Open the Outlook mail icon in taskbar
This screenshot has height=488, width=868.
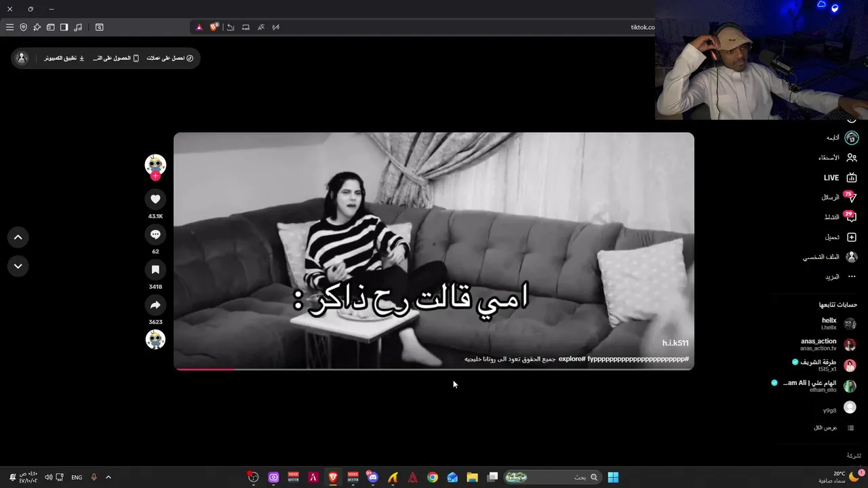click(452, 477)
